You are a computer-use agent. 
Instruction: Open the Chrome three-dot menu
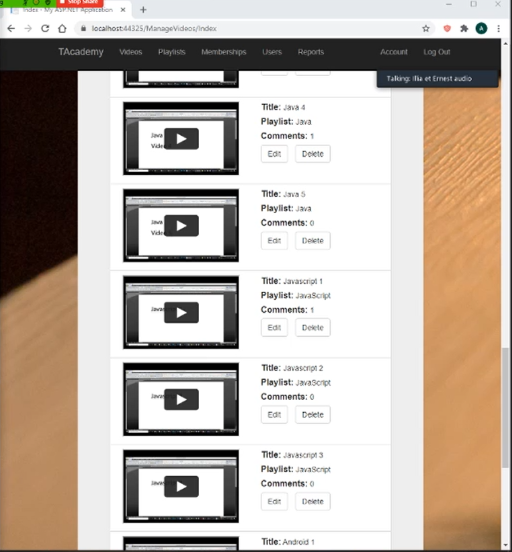pyautogui.click(x=498, y=29)
